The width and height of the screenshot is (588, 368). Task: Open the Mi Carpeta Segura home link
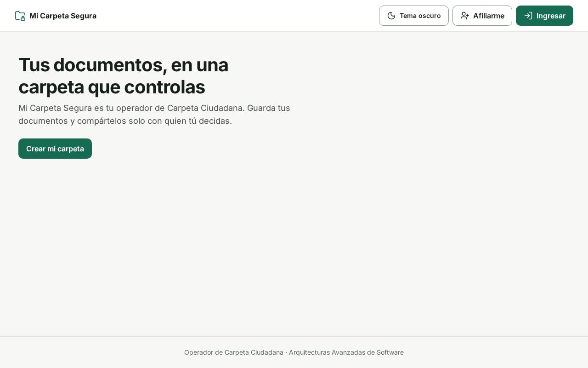coord(56,16)
